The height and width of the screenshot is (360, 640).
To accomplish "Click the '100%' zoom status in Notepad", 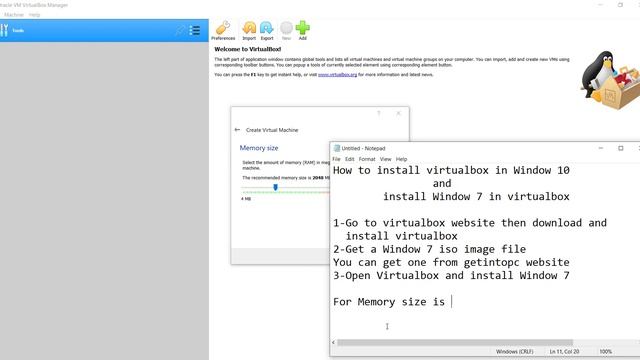I will pyautogui.click(x=606, y=351).
